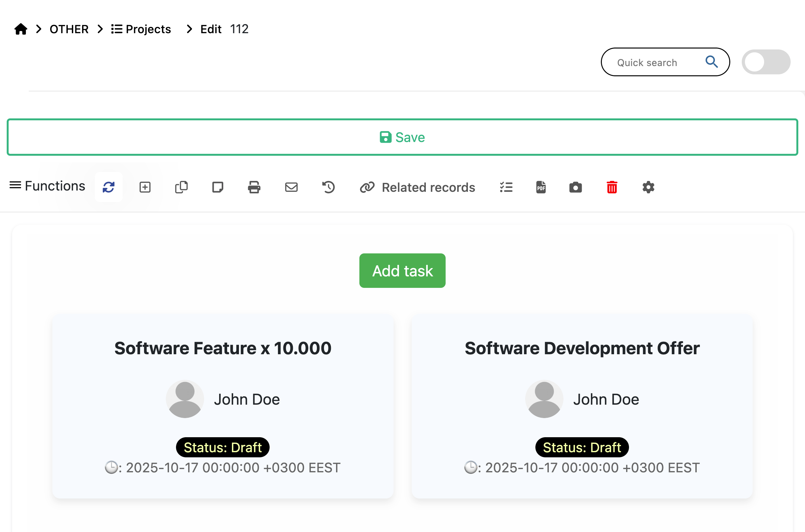The width and height of the screenshot is (805, 532).
Task: Click the duplicate record icon
Action: [181, 187]
